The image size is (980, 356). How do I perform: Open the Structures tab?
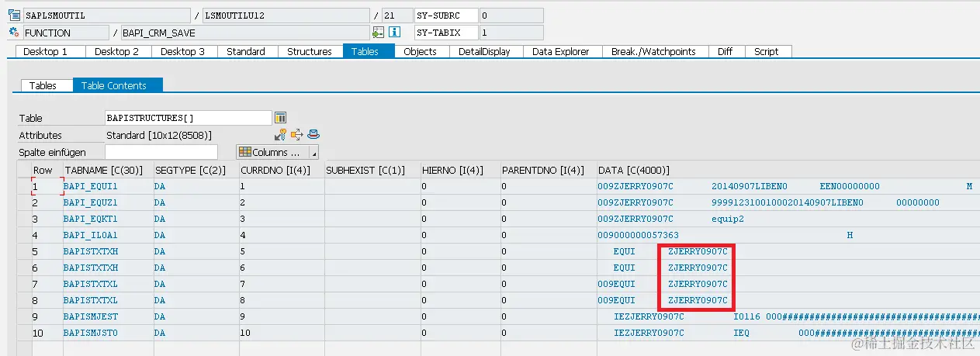310,51
